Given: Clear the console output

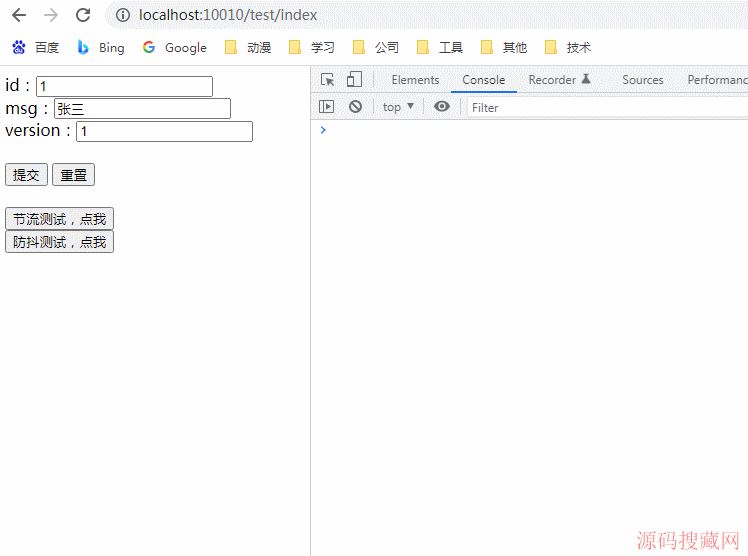Looking at the screenshot, I should (x=355, y=107).
